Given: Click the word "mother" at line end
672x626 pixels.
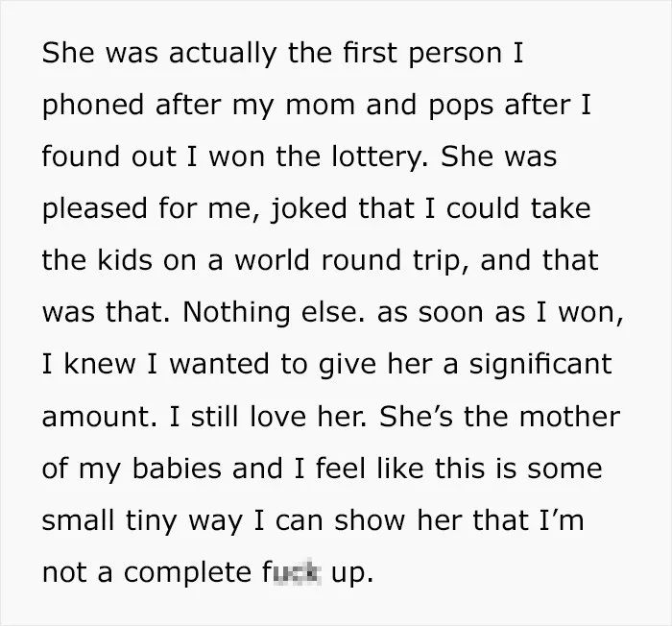Looking at the screenshot, I should 569,417.
